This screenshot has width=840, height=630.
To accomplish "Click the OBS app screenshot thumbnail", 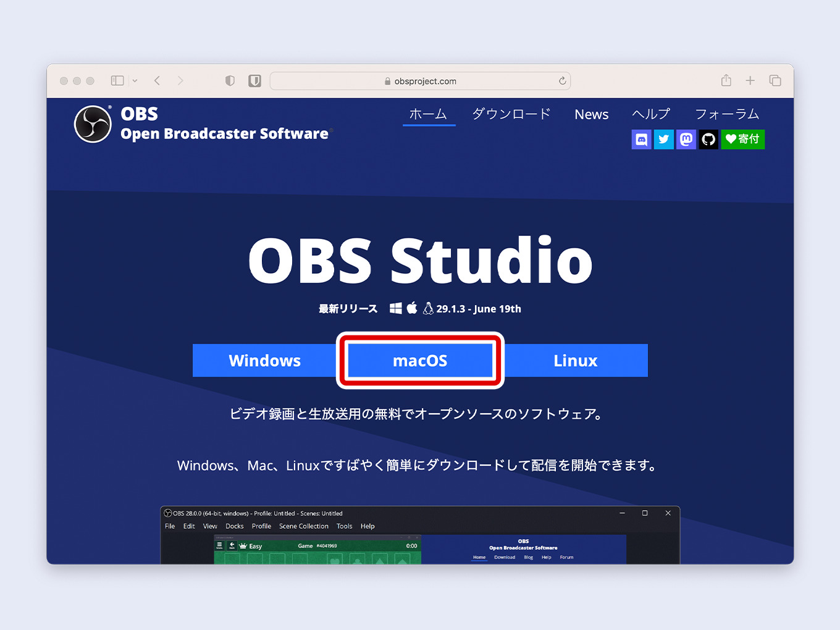I will [420, 535].
